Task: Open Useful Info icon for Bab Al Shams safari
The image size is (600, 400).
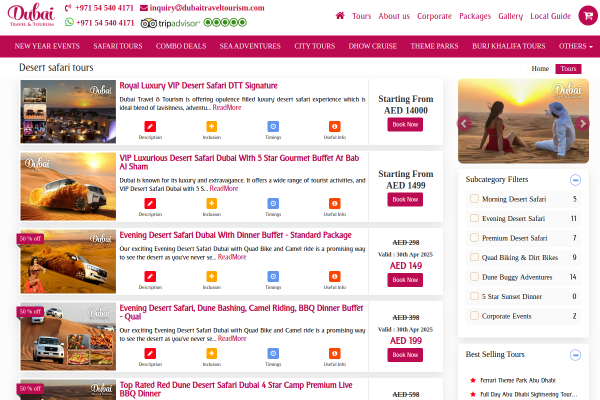Action: pyautogui.click(x=334, y=203)
